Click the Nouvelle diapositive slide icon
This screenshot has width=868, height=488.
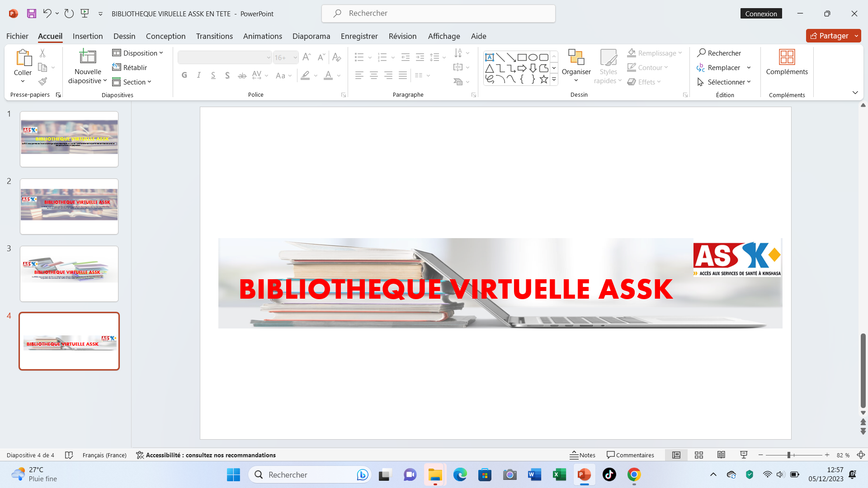tap(88, 56)
